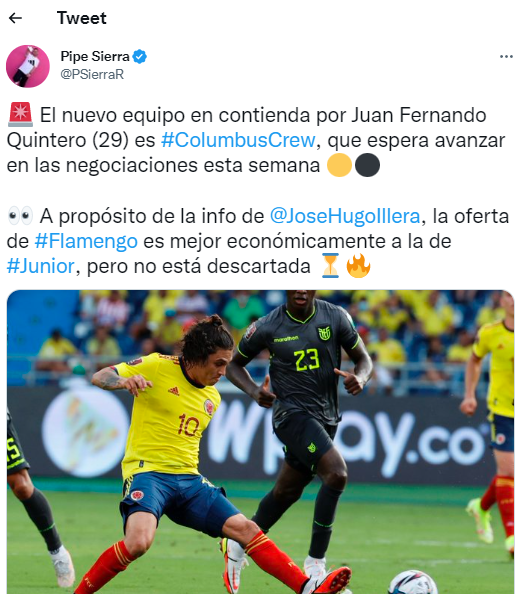The width and height of the screenshot is (530, 594).
Task: Click the red siren emoji
Action: (20, 115)
